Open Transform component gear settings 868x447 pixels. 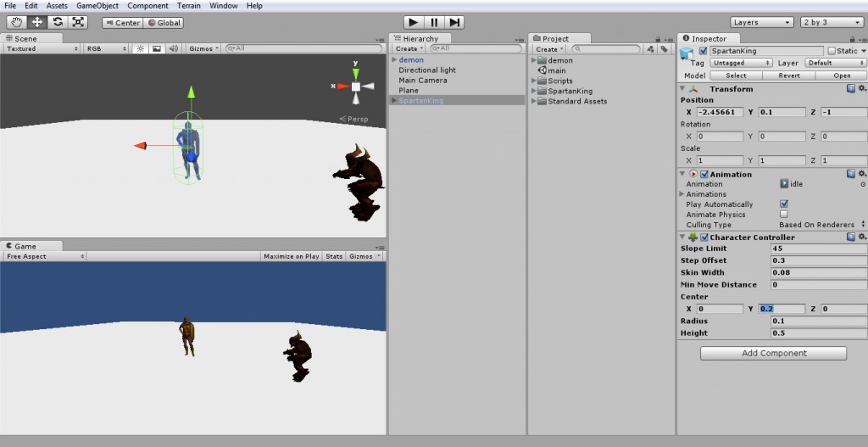point(862,88)
